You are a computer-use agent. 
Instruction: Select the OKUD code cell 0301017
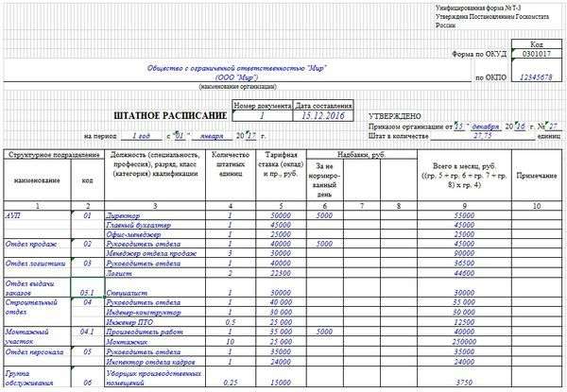pyautogui.click(x=537, y=54)
